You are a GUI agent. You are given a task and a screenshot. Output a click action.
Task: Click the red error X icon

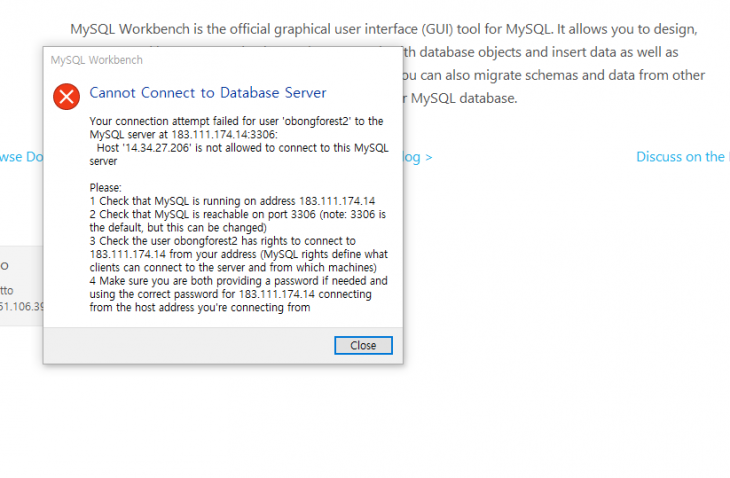(66, 96)
